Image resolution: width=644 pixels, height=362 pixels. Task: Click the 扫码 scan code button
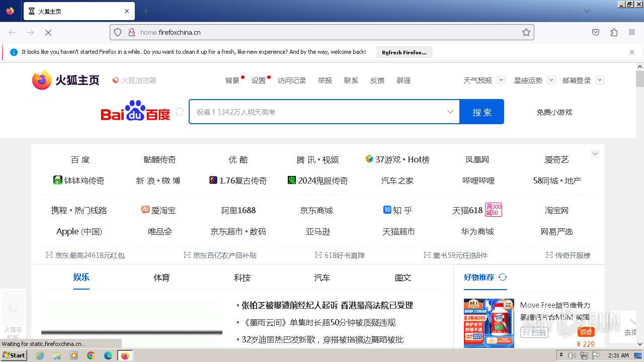[534, 332]
